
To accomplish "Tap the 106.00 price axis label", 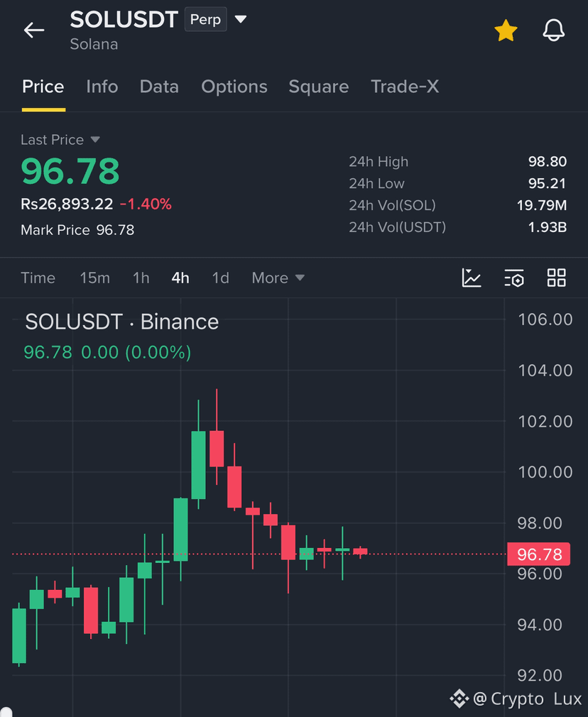I will (545, 319).
